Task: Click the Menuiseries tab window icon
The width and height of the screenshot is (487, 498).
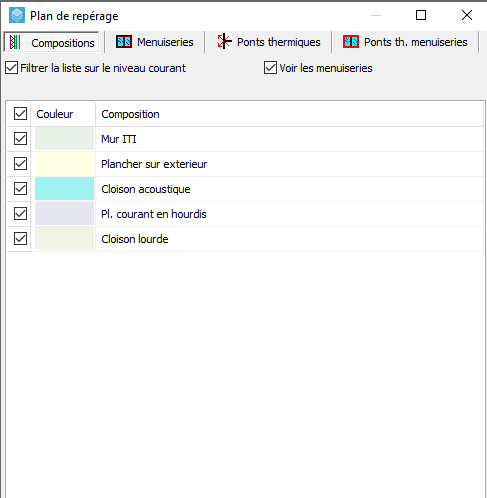Action: coord(124,42)
